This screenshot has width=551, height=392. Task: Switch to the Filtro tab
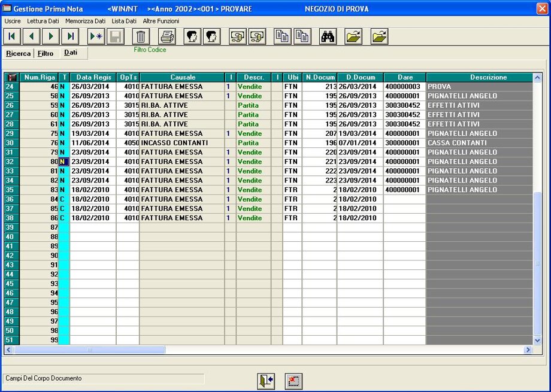pyautogui.click(x=46, y=53)
